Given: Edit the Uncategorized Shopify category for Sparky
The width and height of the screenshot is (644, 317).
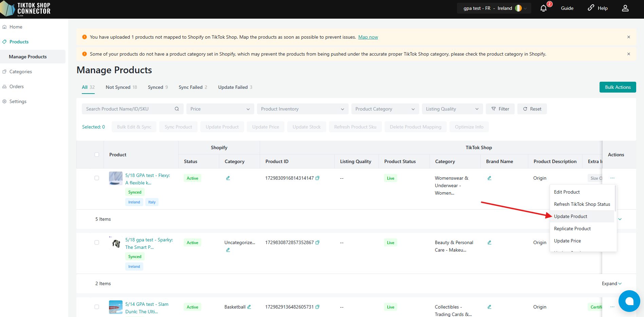Looking at the screenshot, I should (228, 250).
